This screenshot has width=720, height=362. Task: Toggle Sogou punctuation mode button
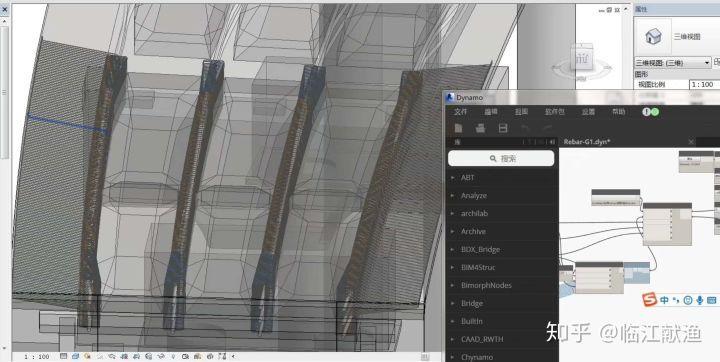click(x=675, y=300)
